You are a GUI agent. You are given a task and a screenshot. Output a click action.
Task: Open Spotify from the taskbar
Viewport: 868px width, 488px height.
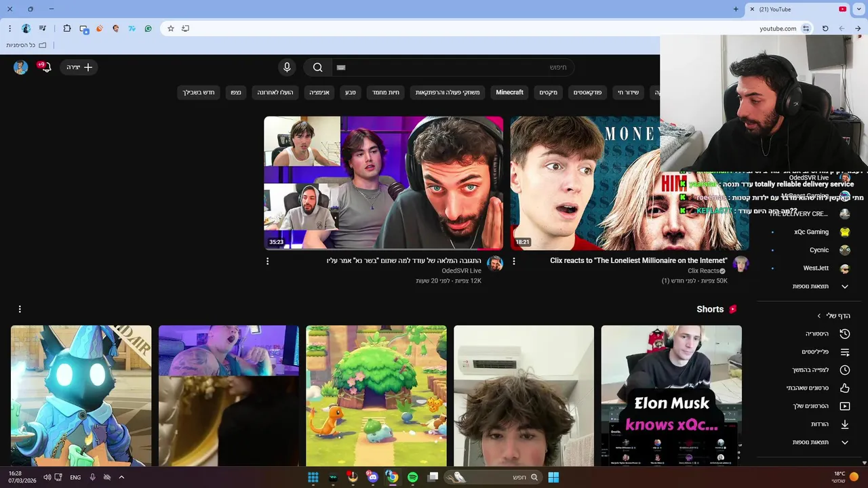(x=412, y=477)
